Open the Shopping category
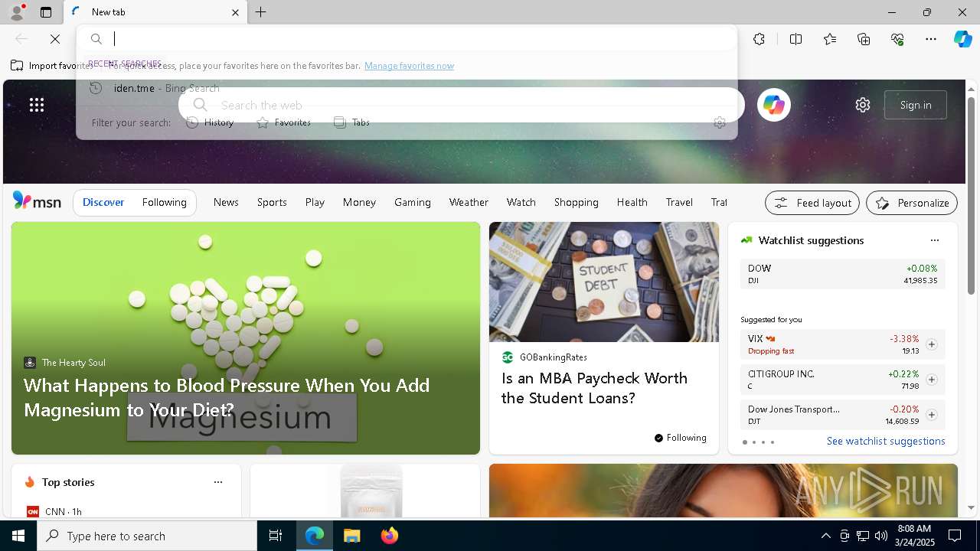 tap(577, 202)
